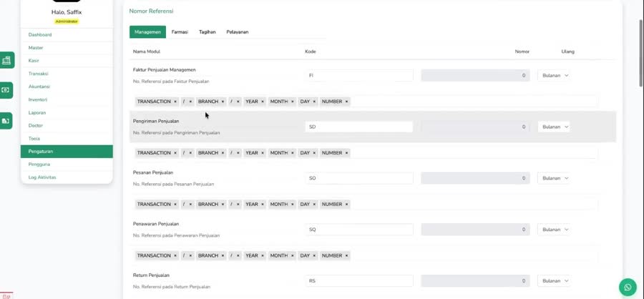This screenshot has width=644, height=299.
Task: Open Transaksi menu in the sidebar
Action: [67, 74]
